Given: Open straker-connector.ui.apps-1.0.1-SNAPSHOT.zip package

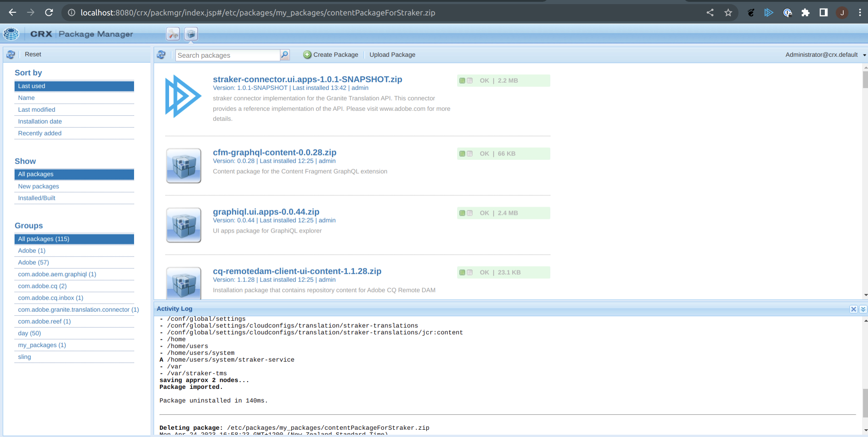Looking at the screenshot, I should point(307,79).
